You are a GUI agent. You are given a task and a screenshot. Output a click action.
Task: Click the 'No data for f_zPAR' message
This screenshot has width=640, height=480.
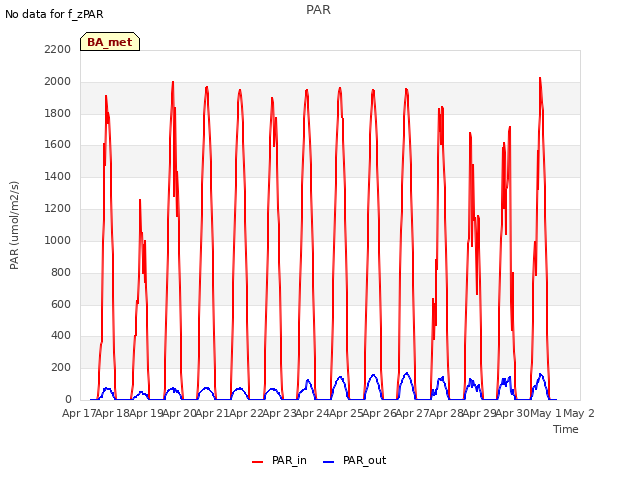54,14
